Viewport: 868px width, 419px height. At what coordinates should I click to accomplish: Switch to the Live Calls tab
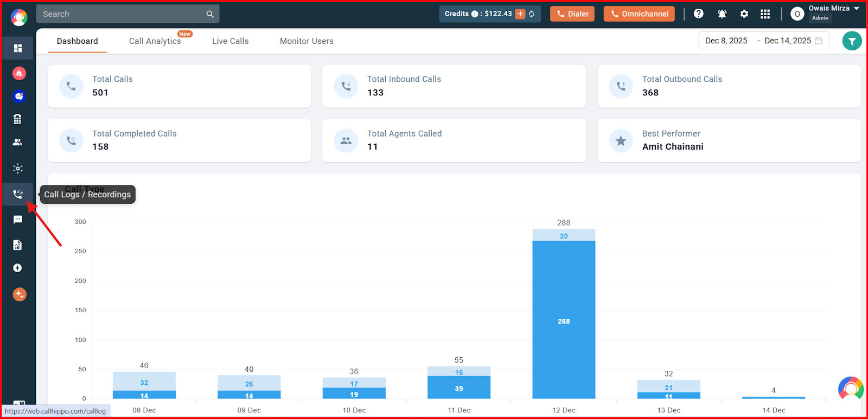coord(231,41)
